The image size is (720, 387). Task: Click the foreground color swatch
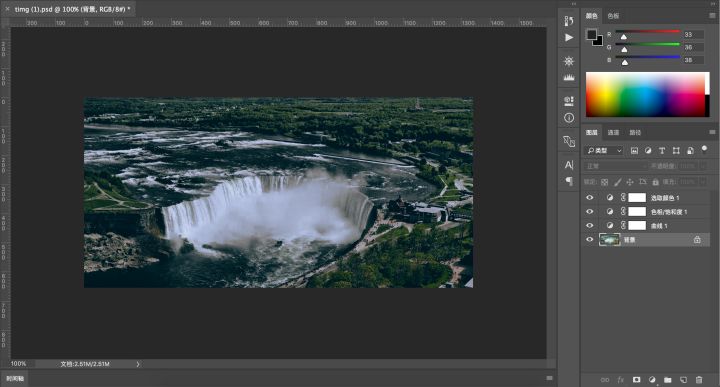pyautogui.click(x=591, y=34)
